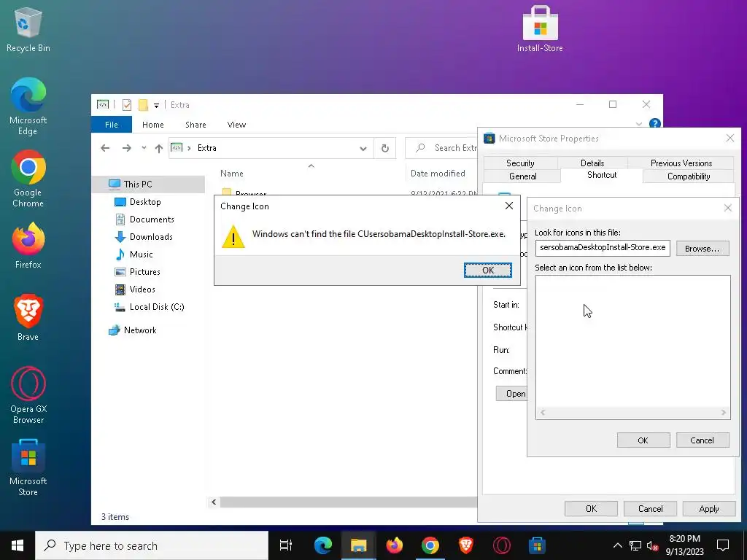
Task: Switch to File Explorer in taskbar
Action: (x=358, y=545)
